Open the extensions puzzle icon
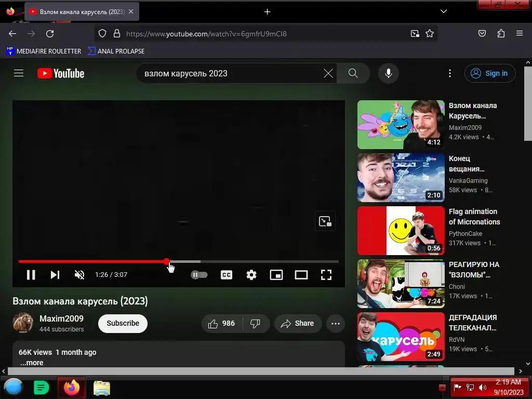Screen dimensions: 532x399 coord(501,33)
